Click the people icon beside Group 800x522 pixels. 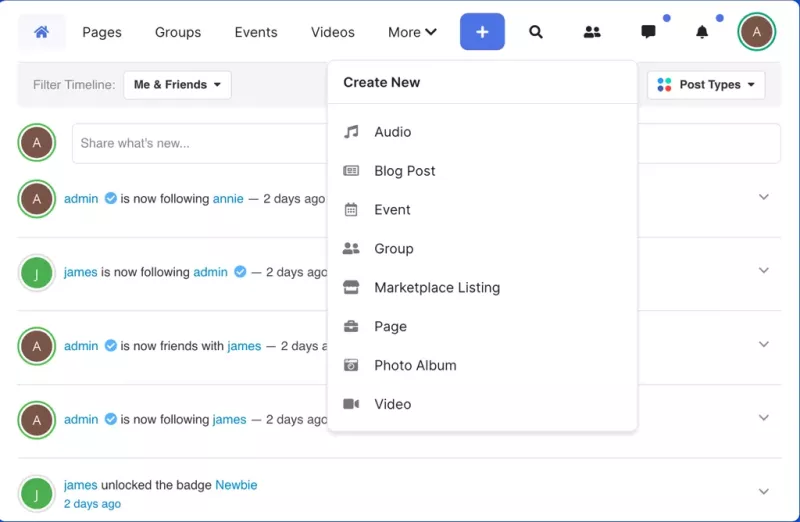point(351,248)
